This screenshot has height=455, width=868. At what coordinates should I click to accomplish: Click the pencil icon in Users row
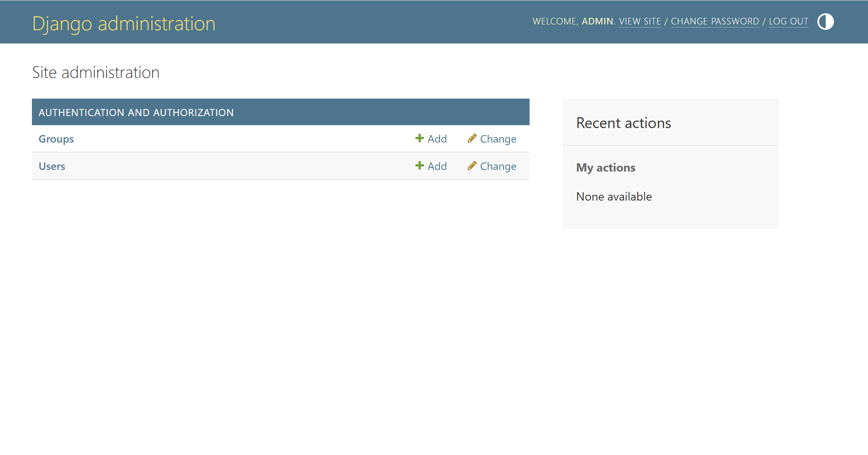472,166
